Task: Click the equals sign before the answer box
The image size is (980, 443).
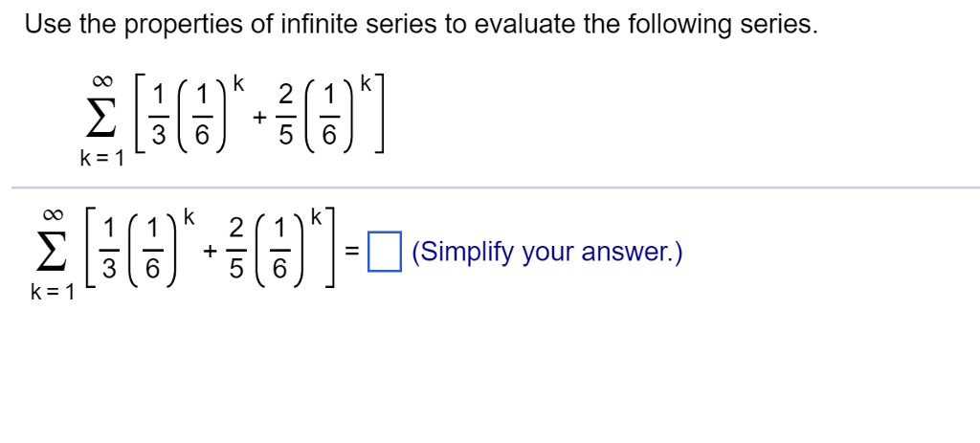Action: tap(352, 252)
